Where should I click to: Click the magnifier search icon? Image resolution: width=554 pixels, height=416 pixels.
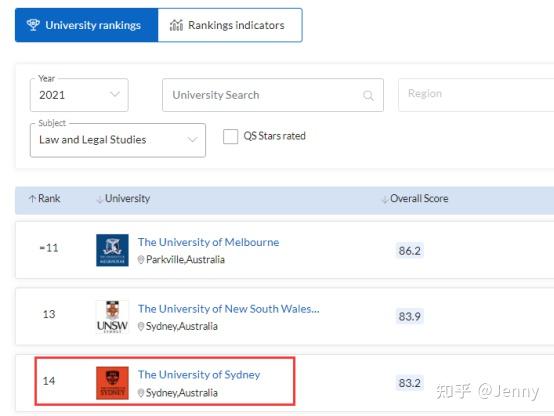click(x=368, y=95)
